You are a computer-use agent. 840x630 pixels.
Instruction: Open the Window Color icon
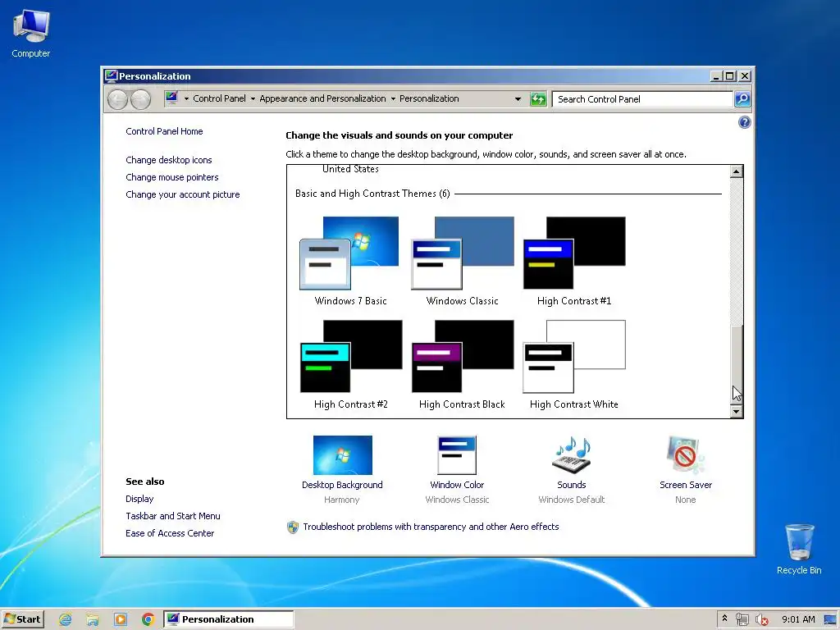pyautogui.click(x=456, y=454)
